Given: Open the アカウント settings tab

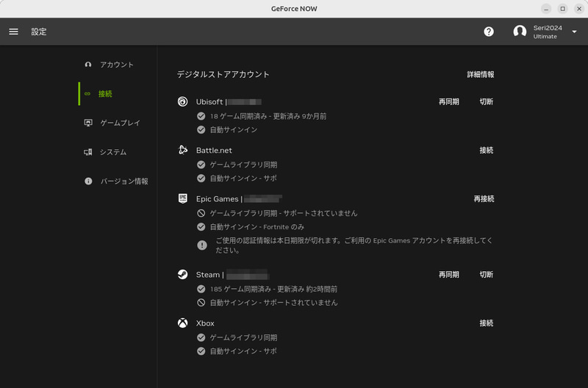Looking at the screenshot, I should (117, 65).
